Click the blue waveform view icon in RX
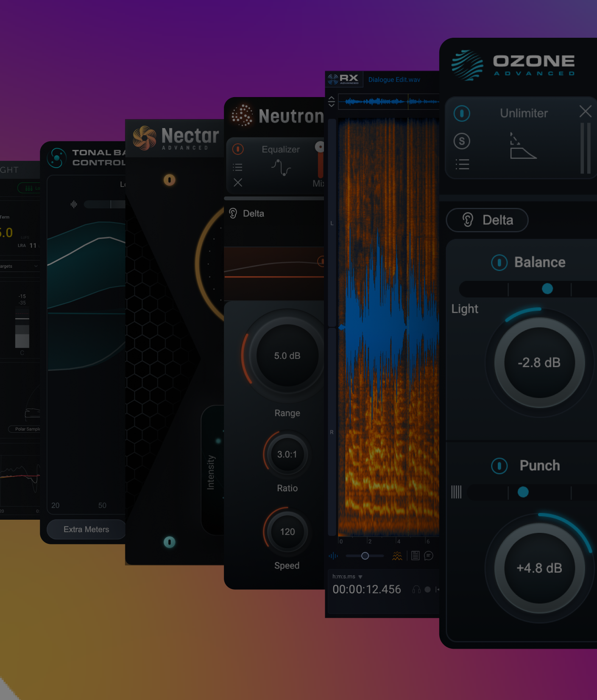The image size is (597, 700). 333,556
